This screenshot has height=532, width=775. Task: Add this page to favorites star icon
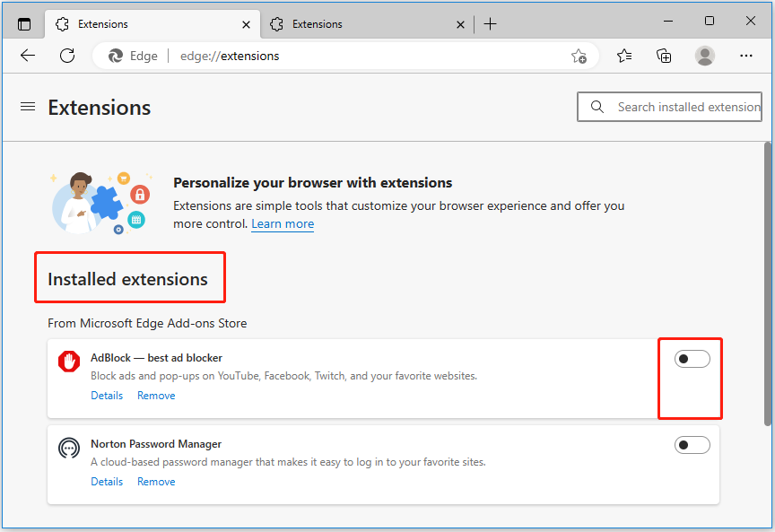pyautogui.click(x=579, y=56)
